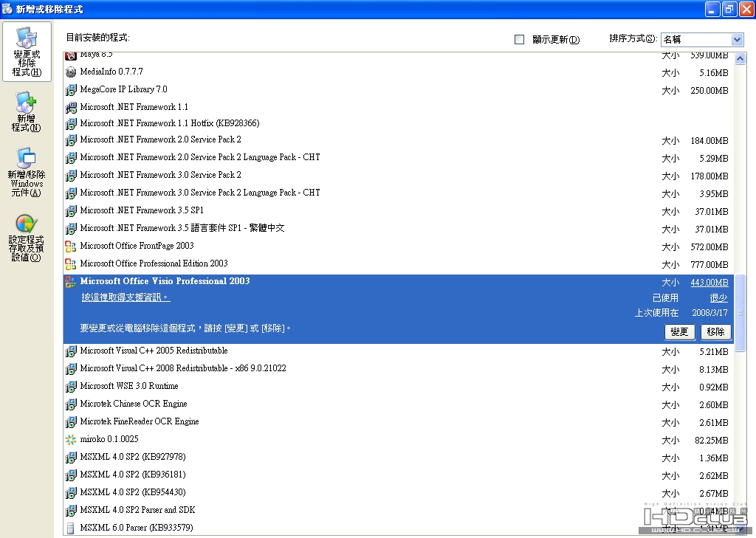756x538 pixels.
Task: Click the Office Professional Edition 2003 icon
Action: pos(71,263)
